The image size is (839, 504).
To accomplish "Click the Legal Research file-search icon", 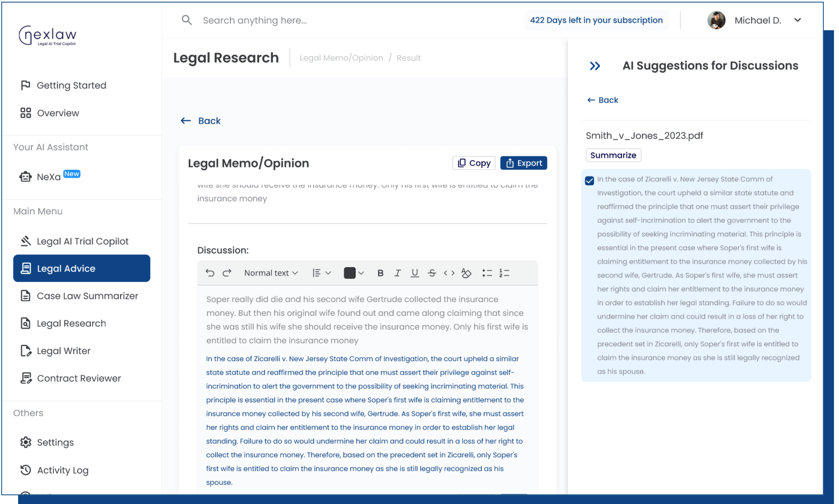I will point(26,323).
